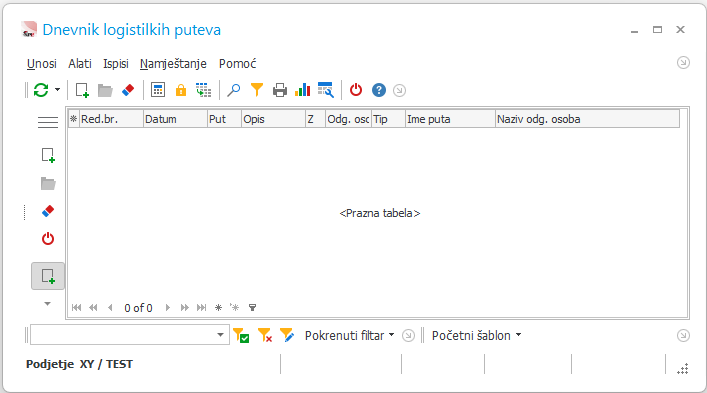Click the bottom right options arrow circle
707x393 pixels.
pos(683,335)
